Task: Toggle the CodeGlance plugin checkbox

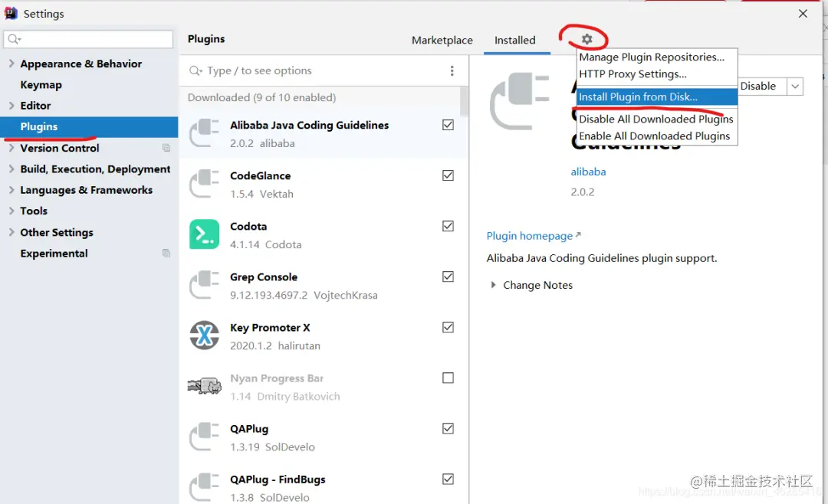Action: coord(448,175)
